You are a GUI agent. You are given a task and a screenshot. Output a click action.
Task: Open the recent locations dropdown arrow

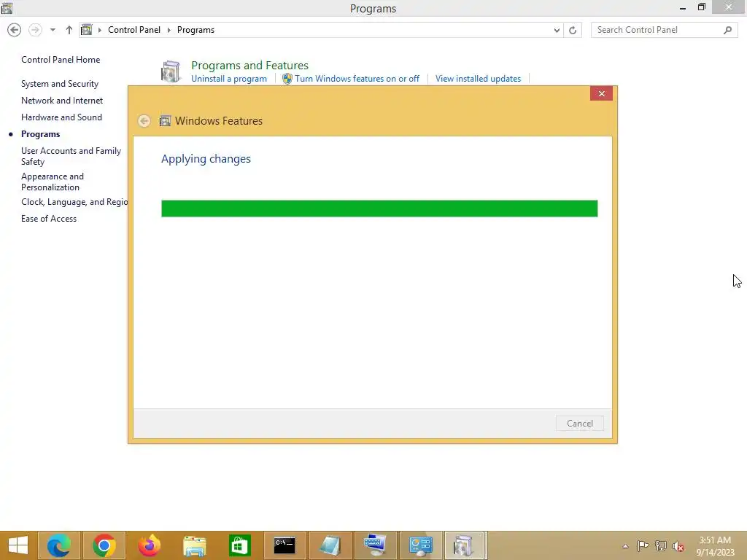(x=53, y=30)
